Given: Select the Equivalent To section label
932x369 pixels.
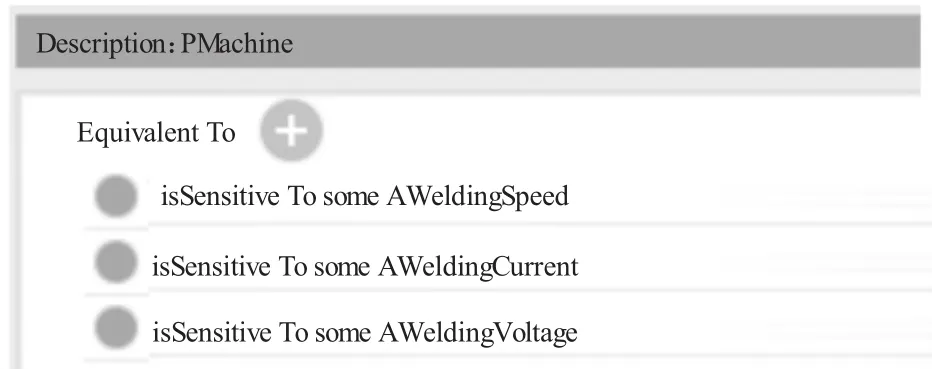Looking at the screenshot, I should tap(156, 132).
